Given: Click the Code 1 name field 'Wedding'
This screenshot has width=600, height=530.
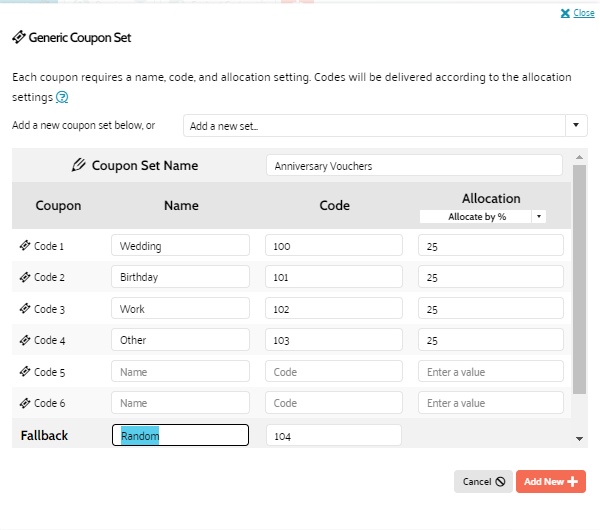Looking at the screenshot, I should click(x=180, y=246).
